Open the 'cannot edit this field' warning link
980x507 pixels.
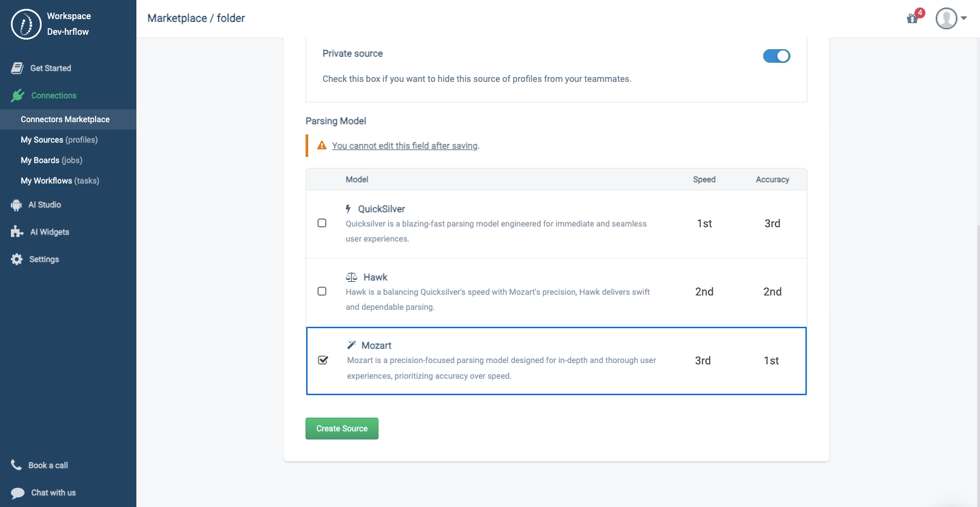tap(404, 145)
